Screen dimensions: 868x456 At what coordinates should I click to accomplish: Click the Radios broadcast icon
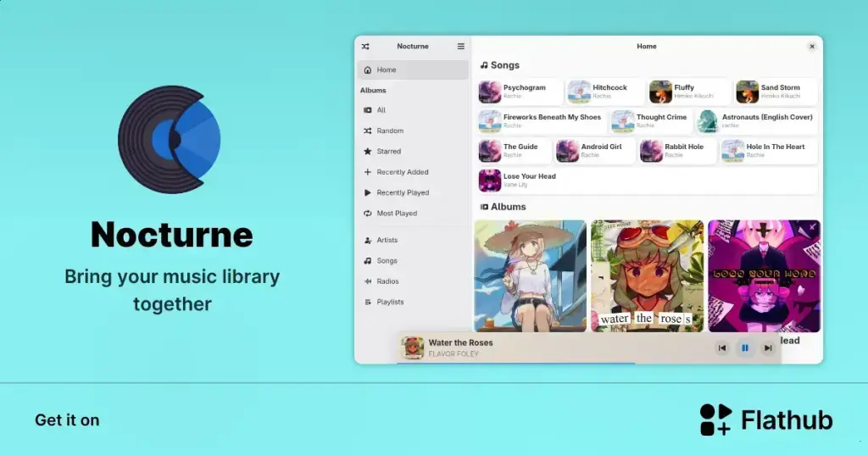(368, 281)
